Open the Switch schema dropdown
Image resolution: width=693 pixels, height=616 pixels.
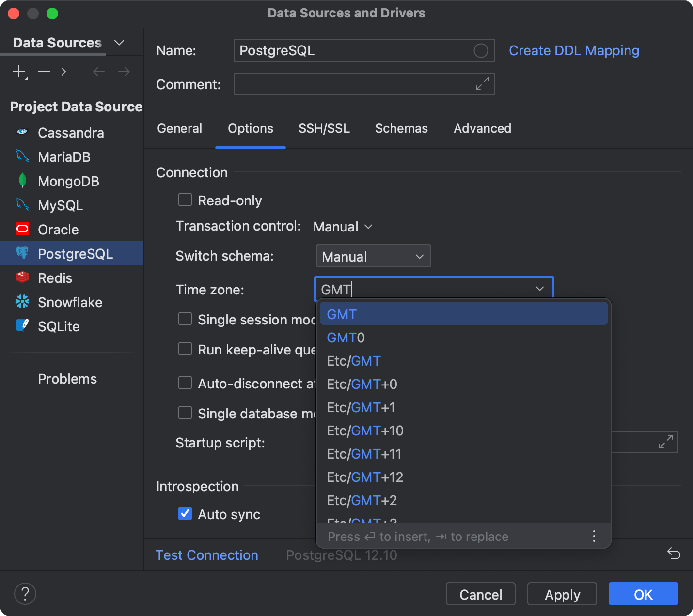point(373,256)
